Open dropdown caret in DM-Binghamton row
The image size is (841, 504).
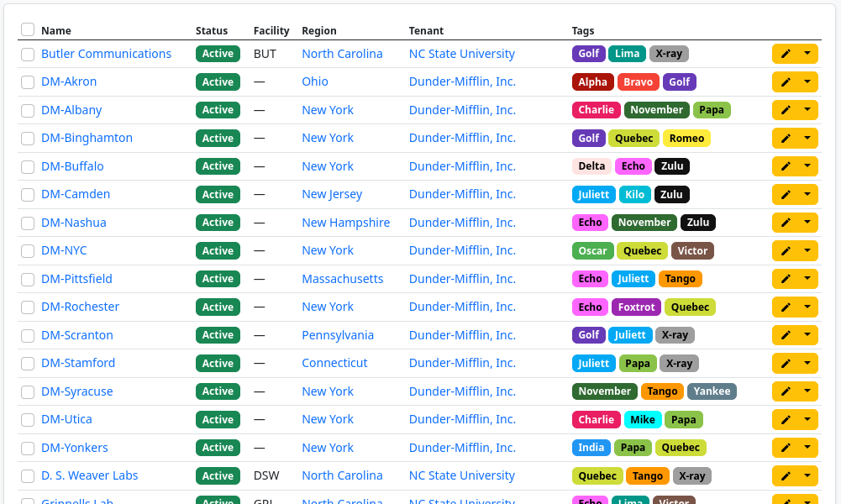point(807,139)
